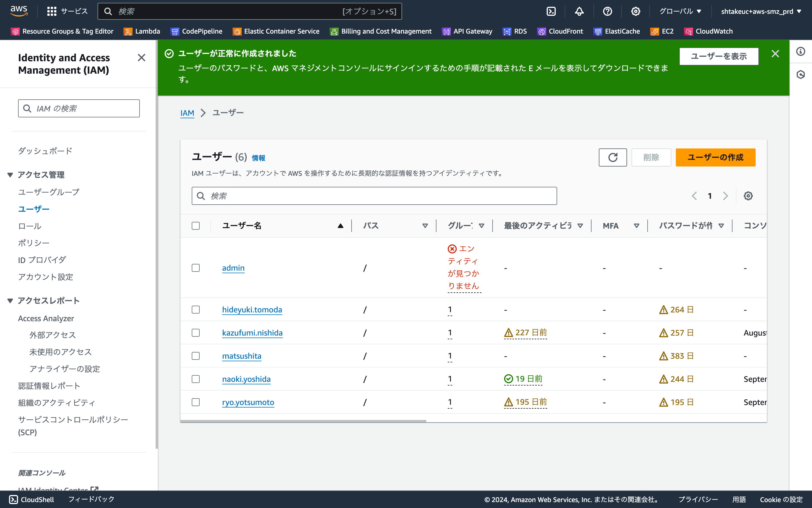Open the CloudFront favorites shortcut
Viewport: 812px width, 508px height.
click(x=560, y=31)
